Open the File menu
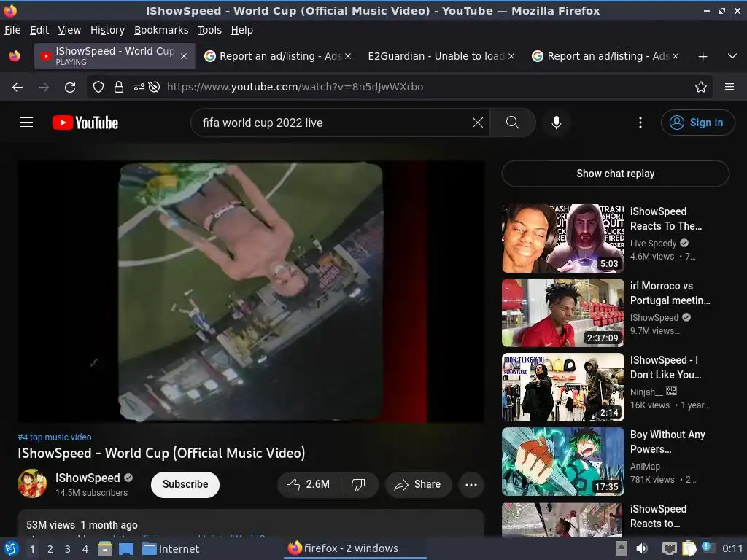Screen dimensions: 747x560 click(x=12, y=30)
